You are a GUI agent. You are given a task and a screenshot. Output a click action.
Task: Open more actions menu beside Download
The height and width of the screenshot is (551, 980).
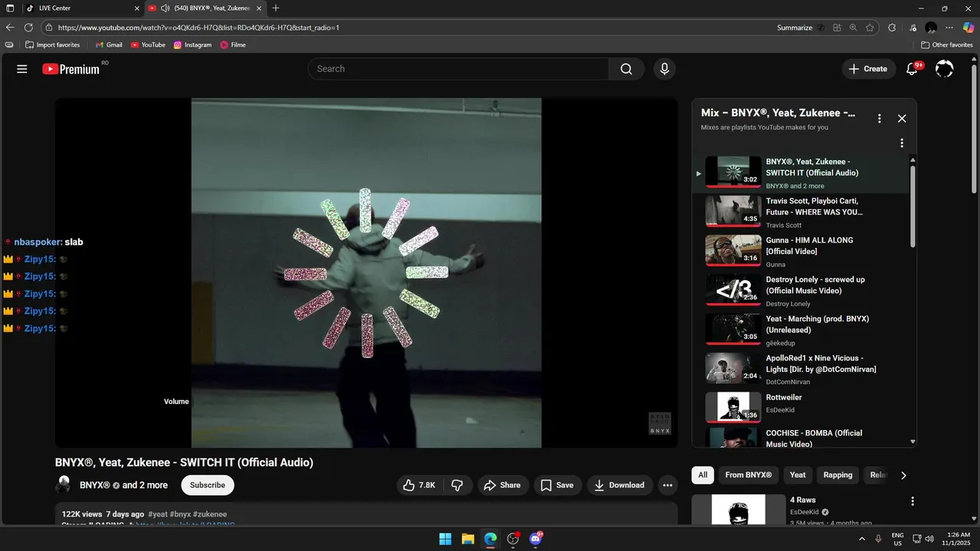pyautogui.click(x=668, y=485)
